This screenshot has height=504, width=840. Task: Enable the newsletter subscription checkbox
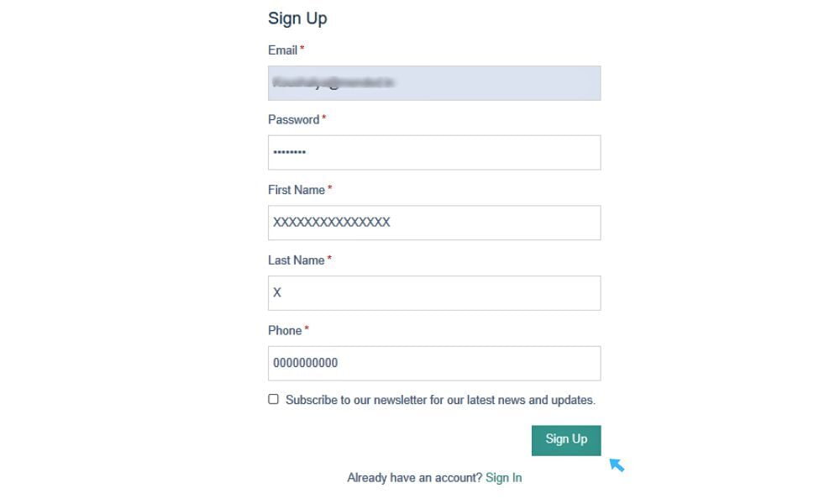point(274,399)
